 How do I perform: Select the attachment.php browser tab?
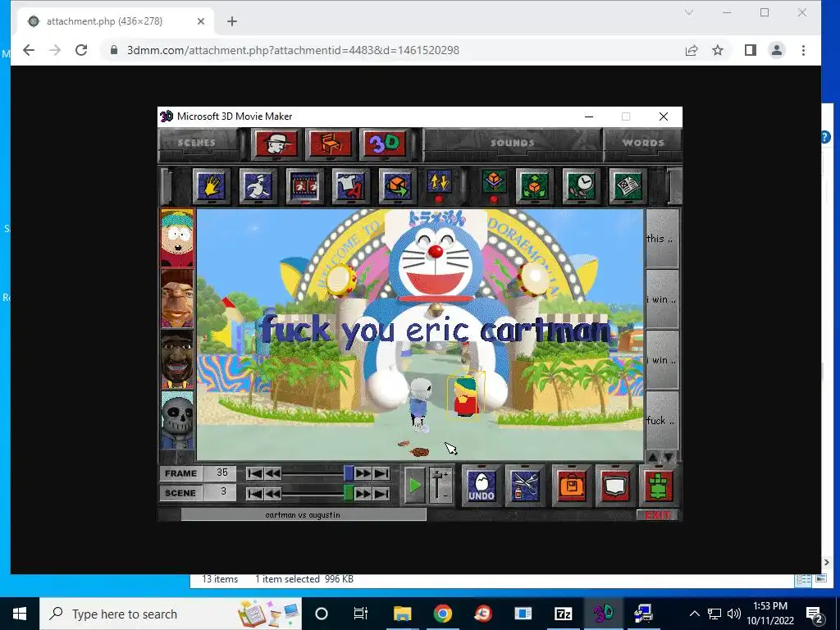click(117, 21)
